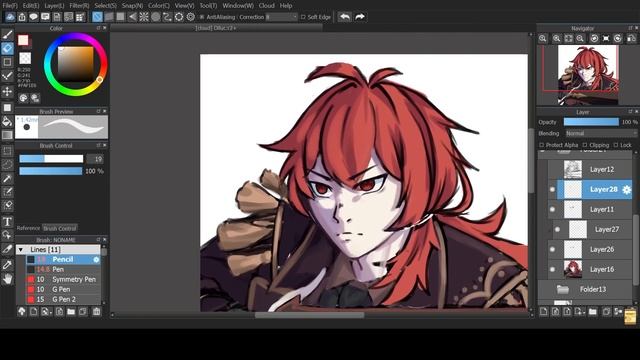Viewport: 640px width, 360px height.
Task: Click the Undo arrow
Action: (x=345, y=17)
